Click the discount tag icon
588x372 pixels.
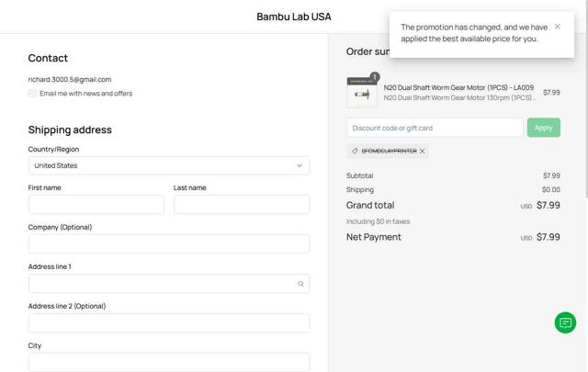click(x=356, y=151)
